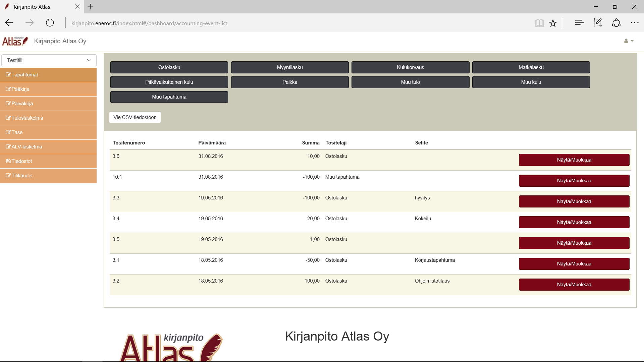The width and height of the screenshot is (644, 362).
Task: Click the Muu tapahtuma button
Action: [x=169, y=96]
